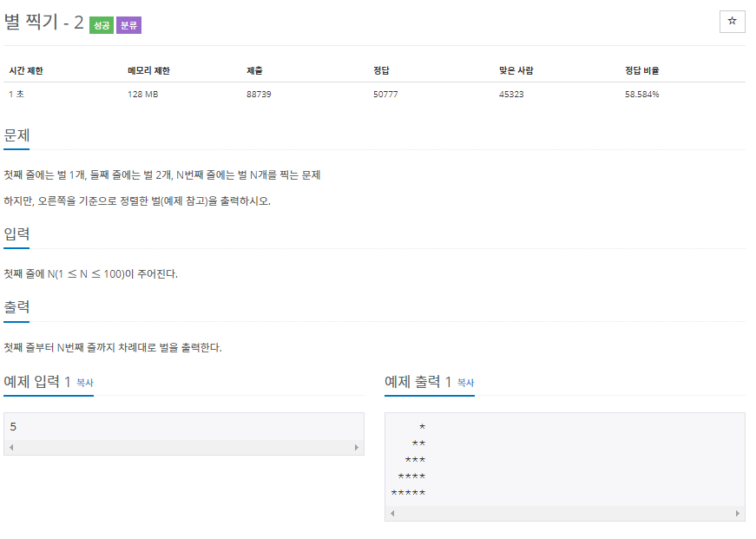Click right scroll arrow in example output box

[738, 514]
